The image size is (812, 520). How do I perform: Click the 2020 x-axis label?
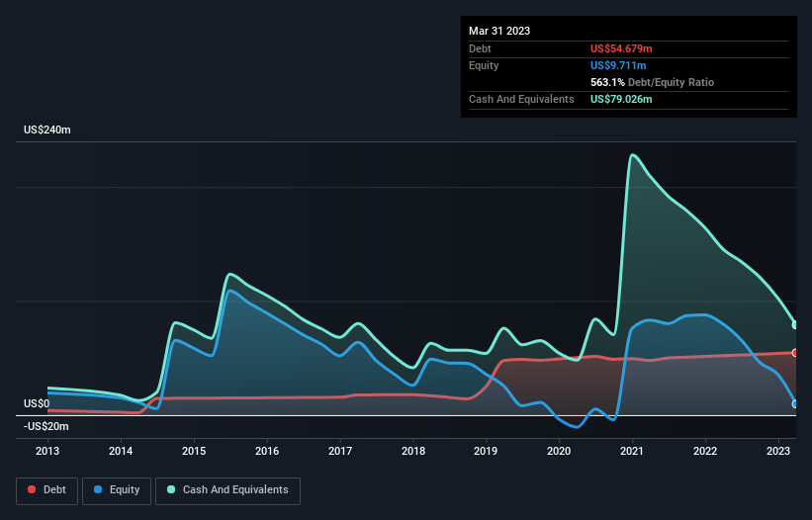coord(559,451)
